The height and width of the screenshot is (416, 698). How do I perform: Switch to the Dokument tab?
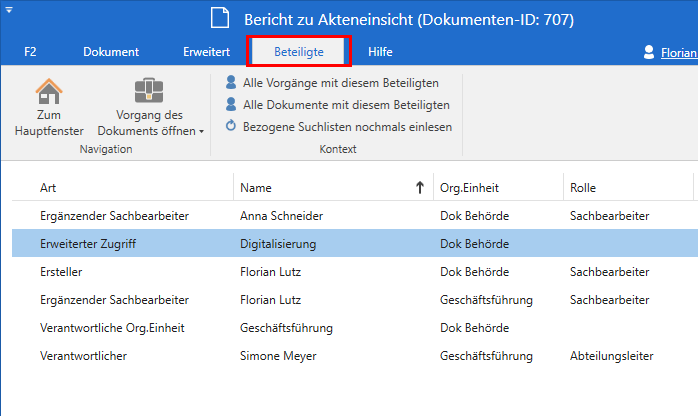pyautogui.click(x=111, y=52)
